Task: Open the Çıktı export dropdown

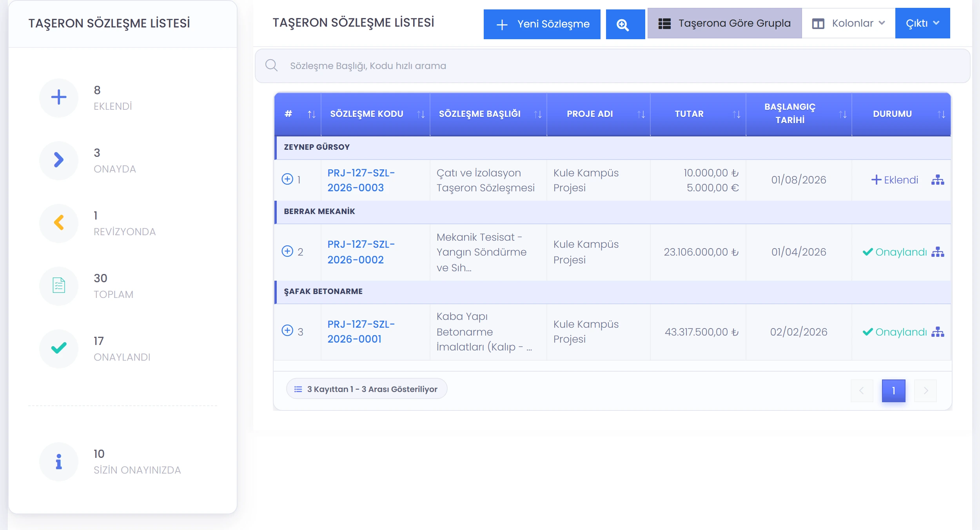Action: point(922,24)
